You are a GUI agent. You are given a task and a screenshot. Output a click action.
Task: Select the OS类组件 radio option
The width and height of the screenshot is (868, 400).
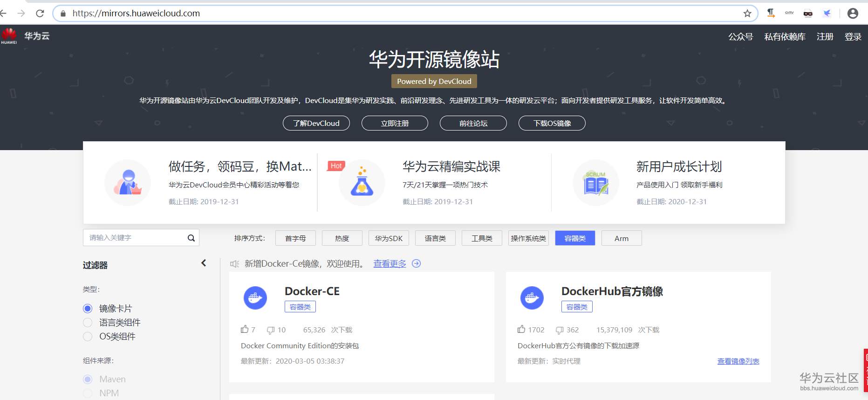pyautogui.click(x=88, y=337)
